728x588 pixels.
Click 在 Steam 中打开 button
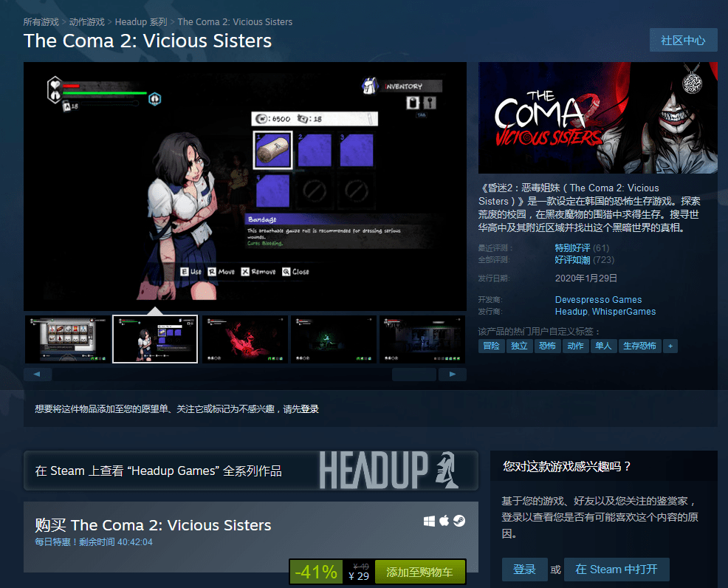(x=617, y=570)
